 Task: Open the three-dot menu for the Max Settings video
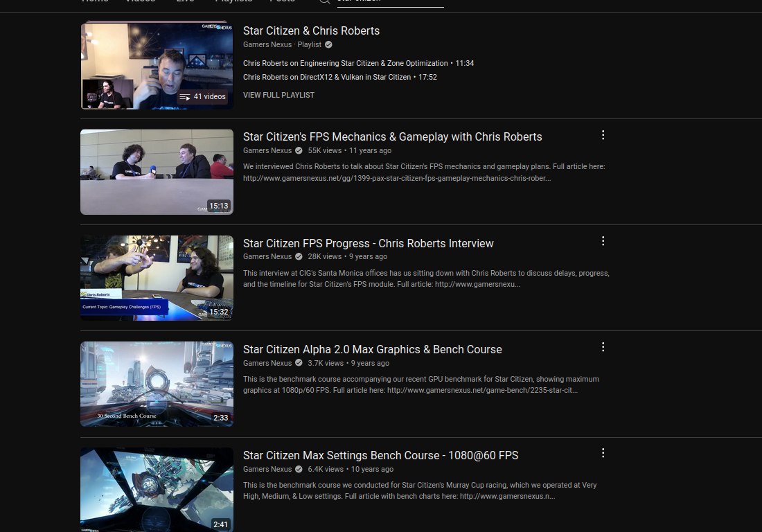tap(603, 453)
